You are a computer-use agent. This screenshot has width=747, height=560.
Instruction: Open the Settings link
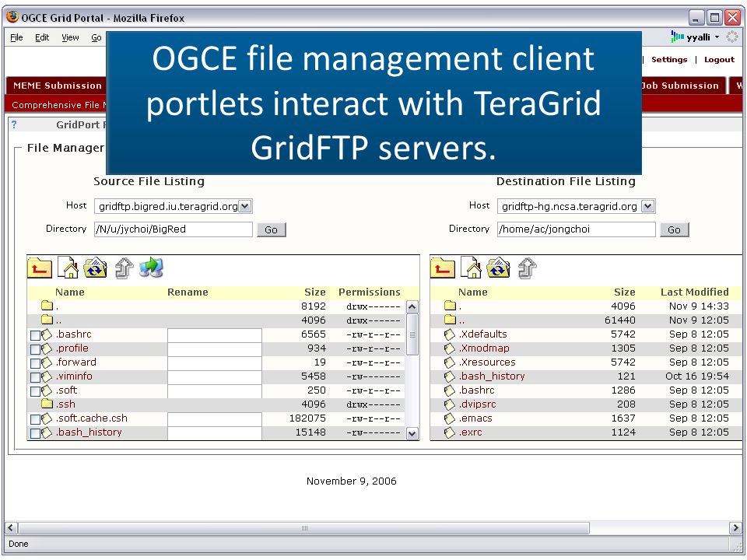(669, 60)
